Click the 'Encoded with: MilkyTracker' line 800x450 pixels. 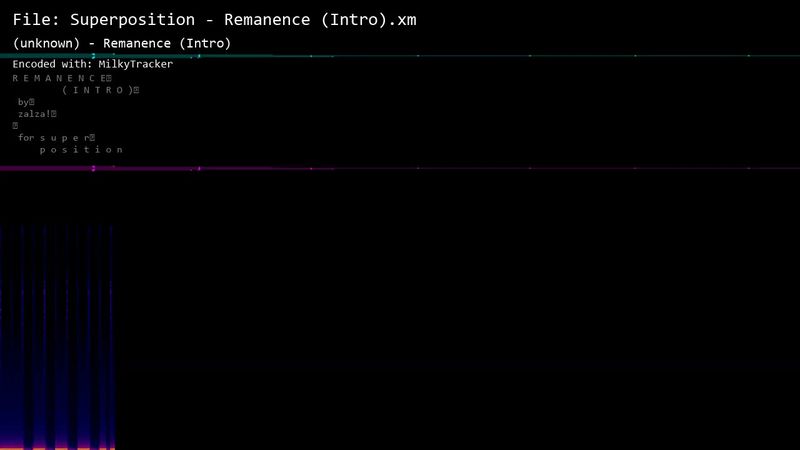point(92,64)
